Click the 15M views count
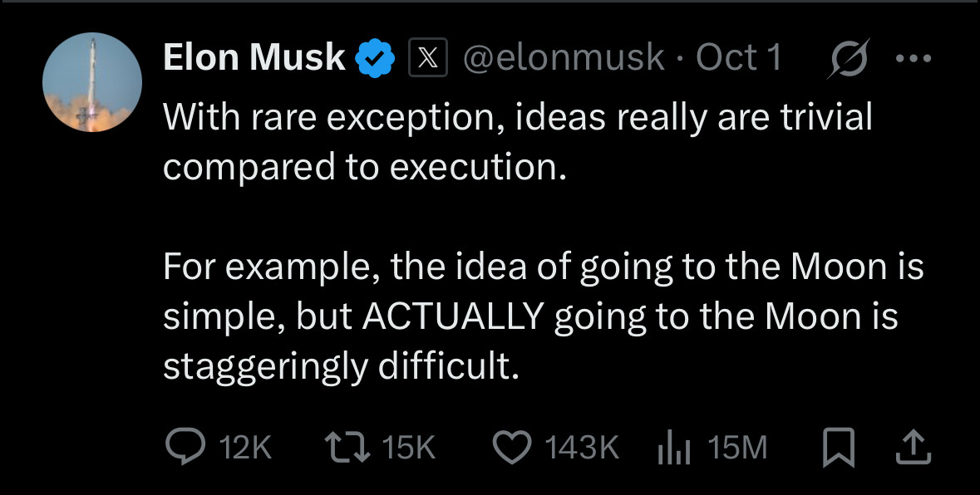Screen dimensions: 980x495 [737, 448]
